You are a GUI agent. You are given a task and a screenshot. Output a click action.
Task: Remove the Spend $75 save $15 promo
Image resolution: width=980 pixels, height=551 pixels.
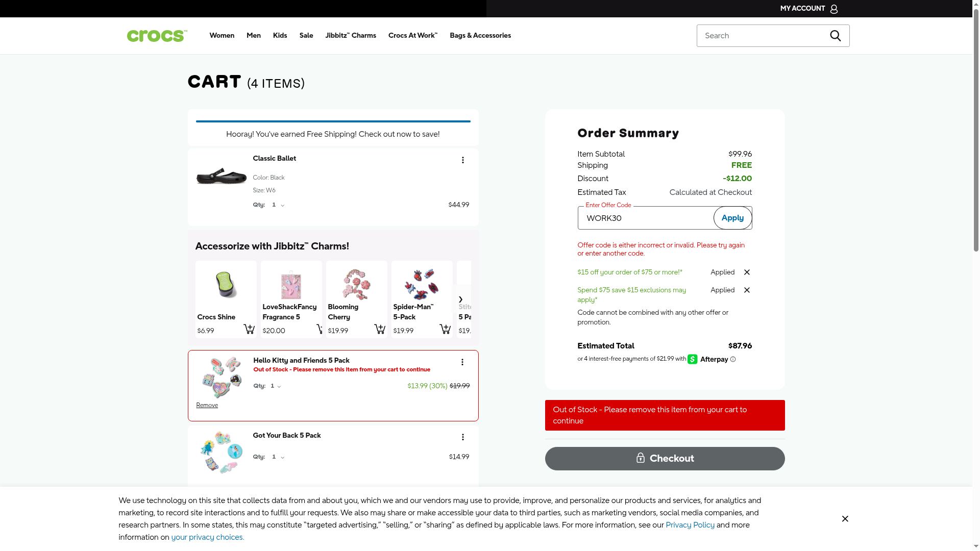(x=747, y=290)
